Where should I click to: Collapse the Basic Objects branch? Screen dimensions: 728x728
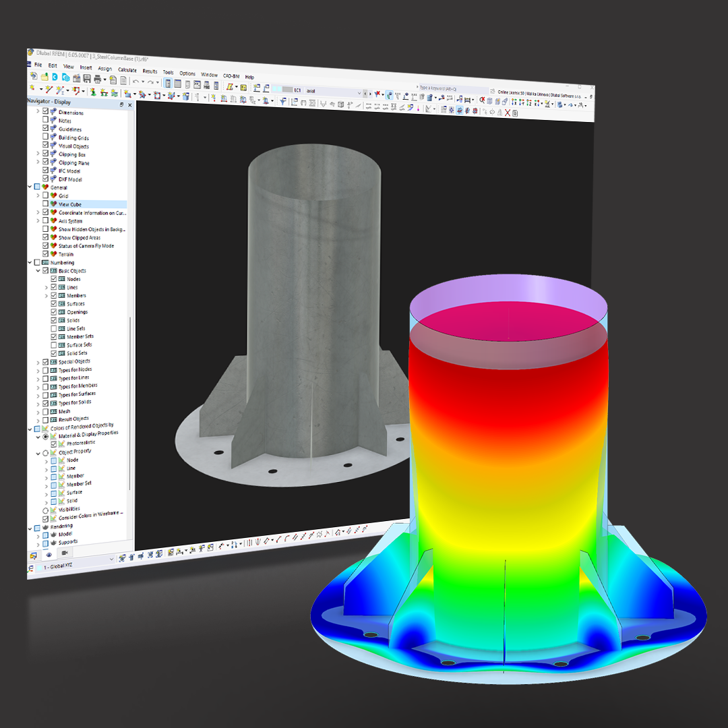(x=37, y=271)
